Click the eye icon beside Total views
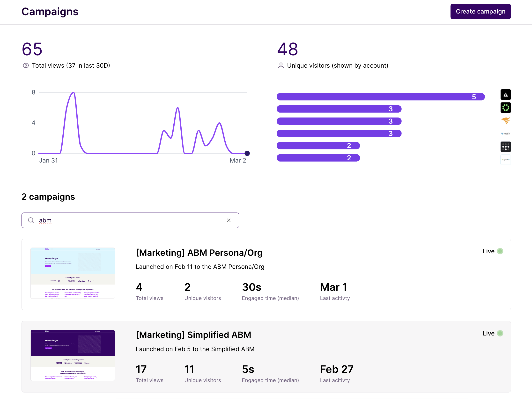532x399 pixels. (26, 65)
